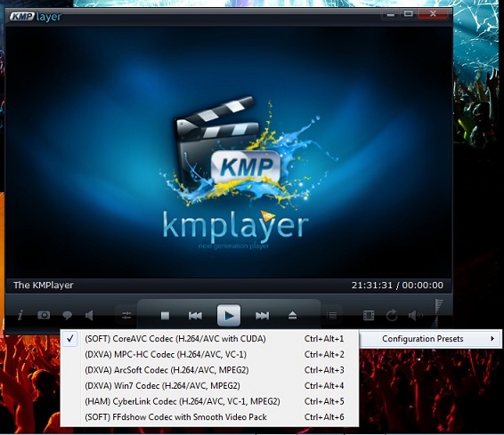Pick HAM CyberLink Codec preset

209,401
